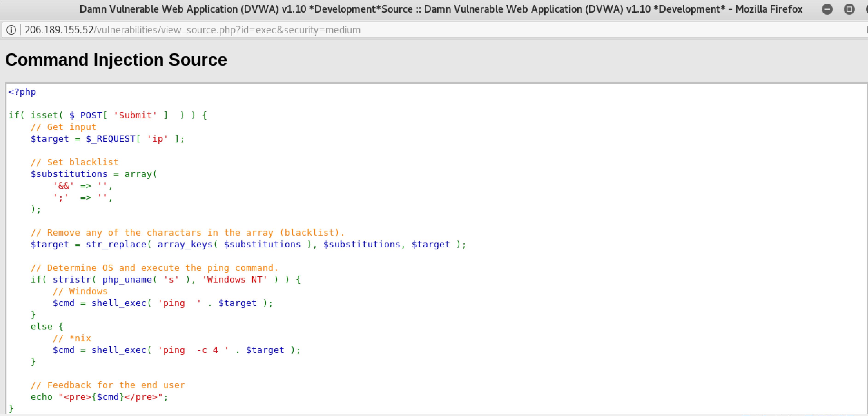Click the ';' blacklist entry line
The image size is (868, 416).
pos(83,197)
